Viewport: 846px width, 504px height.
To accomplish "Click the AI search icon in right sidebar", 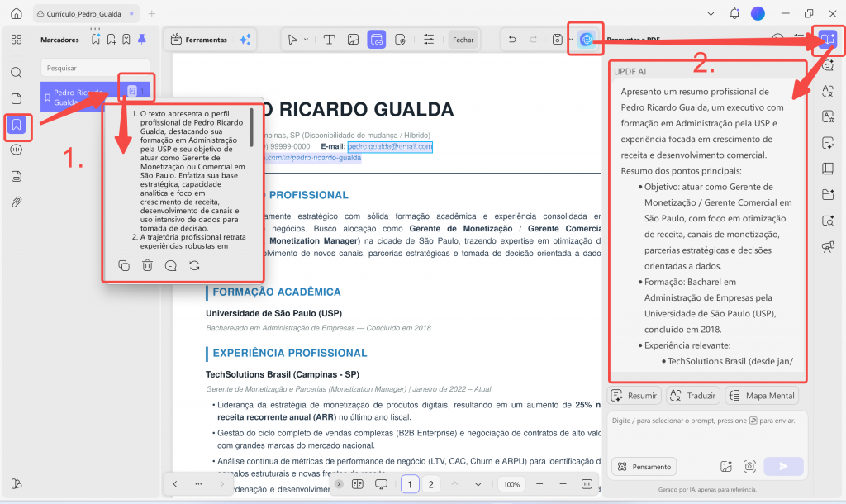I will pos(828,220).
